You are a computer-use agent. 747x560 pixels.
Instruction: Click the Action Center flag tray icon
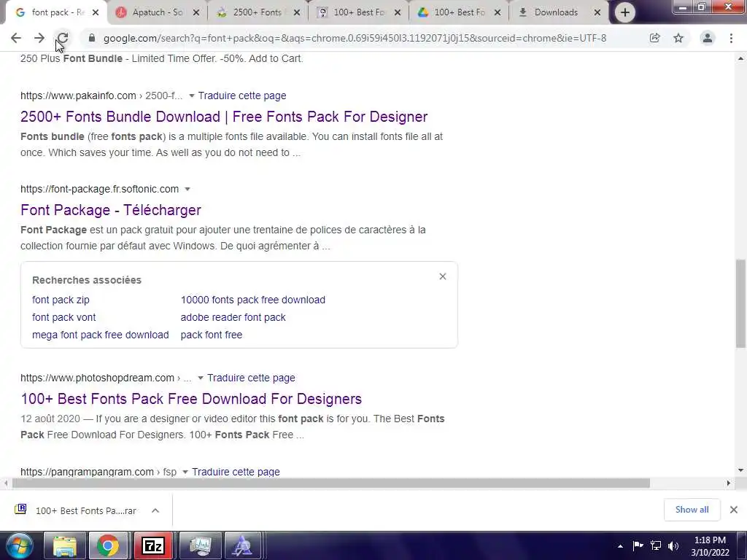click(638, 545)
